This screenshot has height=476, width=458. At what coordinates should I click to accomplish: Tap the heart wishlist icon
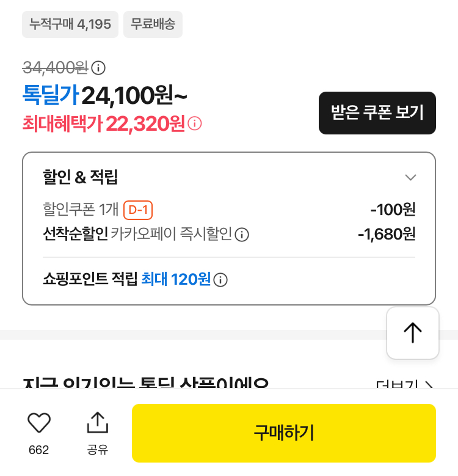pyautogui.click(x=39, y=422)
